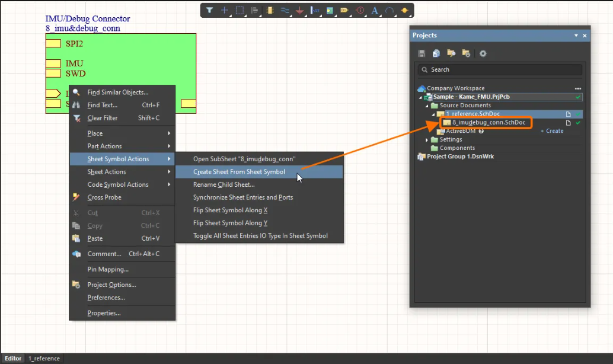Activate the Place Part toolbar icon
613x364 pixels.
pyautogui.click(x=270, y=10)
